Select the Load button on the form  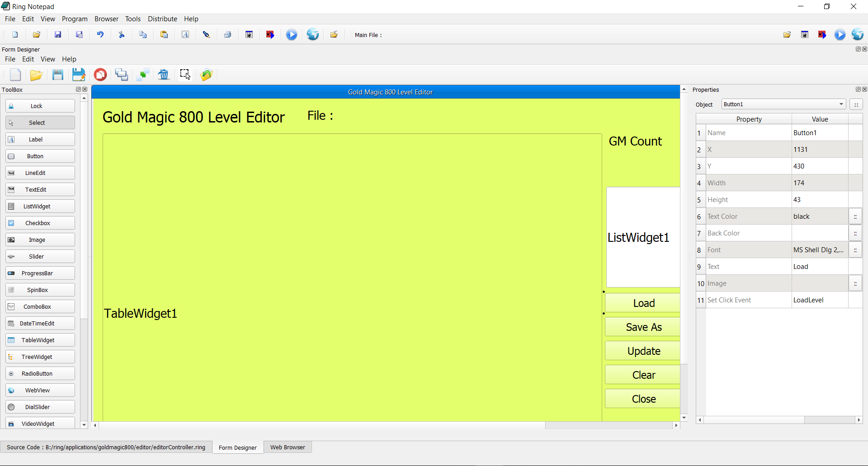(x=643, y=303)
